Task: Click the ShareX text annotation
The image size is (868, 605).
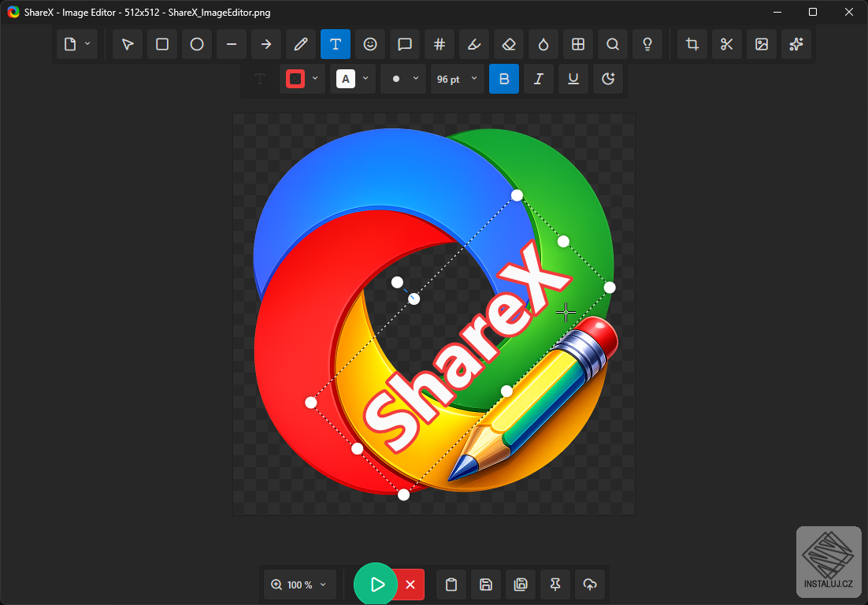Action: coord(466,347)
